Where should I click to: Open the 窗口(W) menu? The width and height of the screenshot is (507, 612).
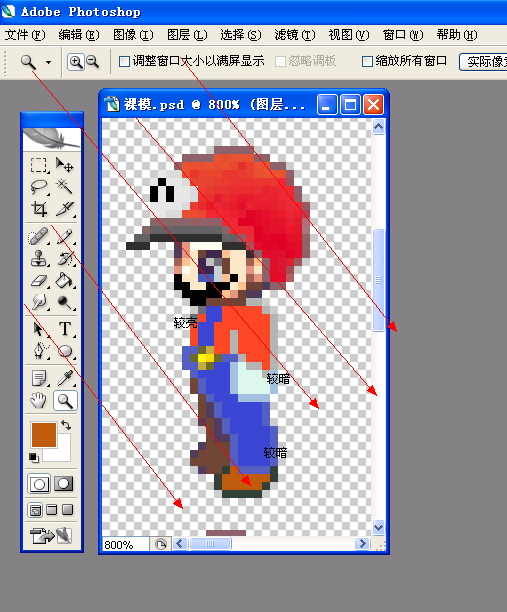[x=403, y=35]
